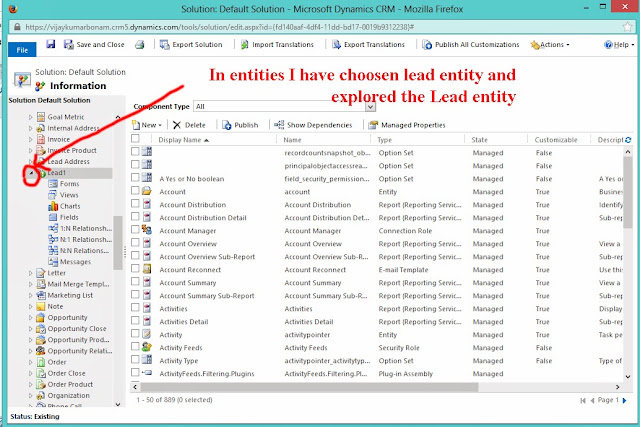Expand the Note tree node

click(31, 307)
